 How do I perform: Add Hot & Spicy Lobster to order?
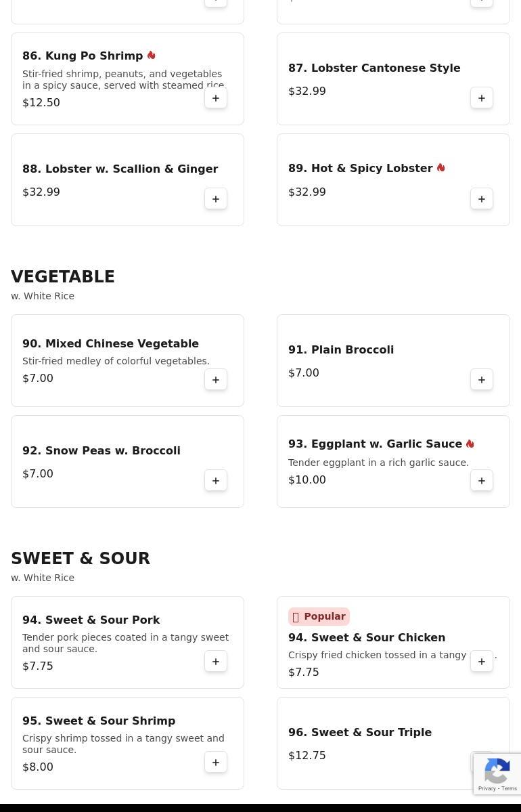tap(482, 199)
